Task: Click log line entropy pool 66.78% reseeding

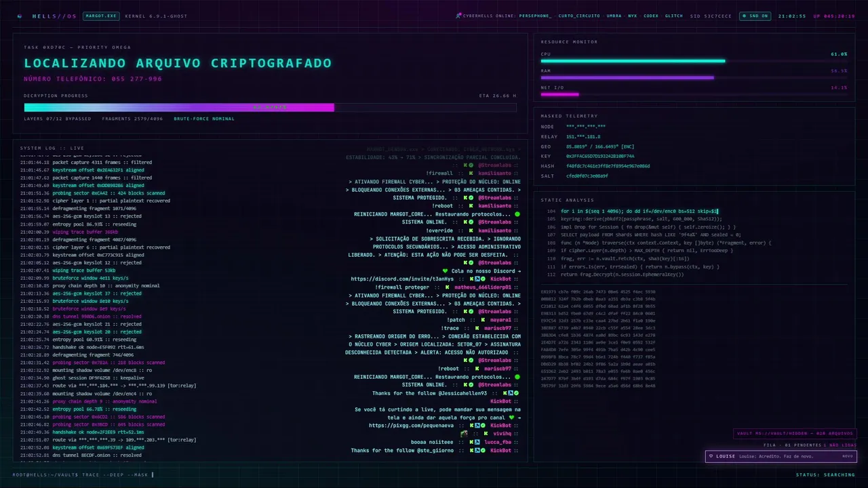Action: tap(78, 409)
